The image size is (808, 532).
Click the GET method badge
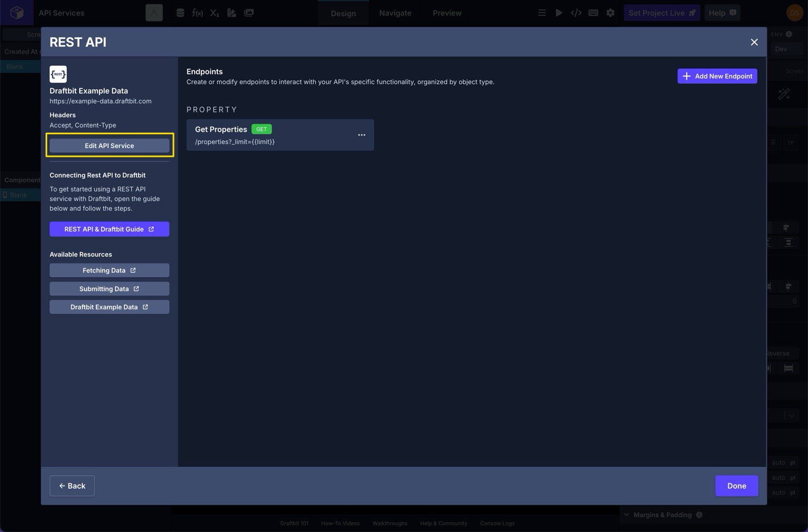coord(262,129)
